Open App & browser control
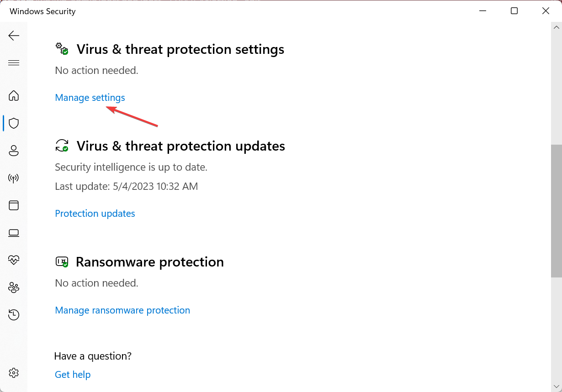The width and height of the screenshot is (562, 392). coord(14,205)
